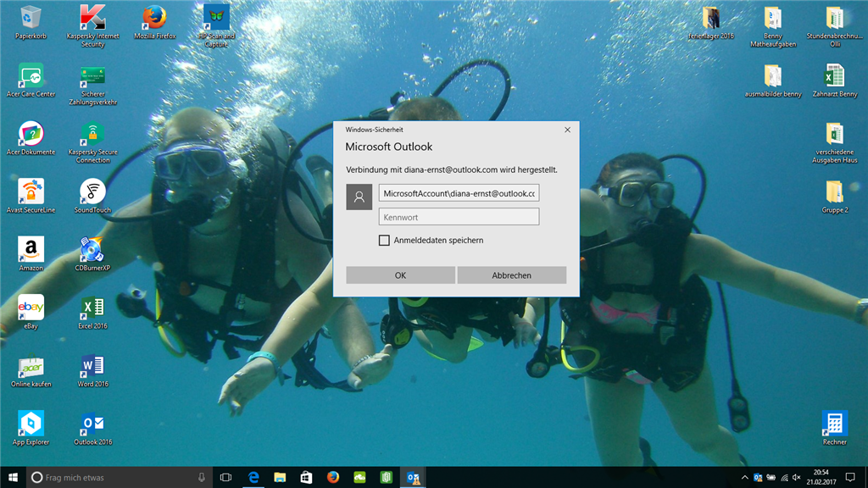Open the Action Center notifications icon

(850, 477)
